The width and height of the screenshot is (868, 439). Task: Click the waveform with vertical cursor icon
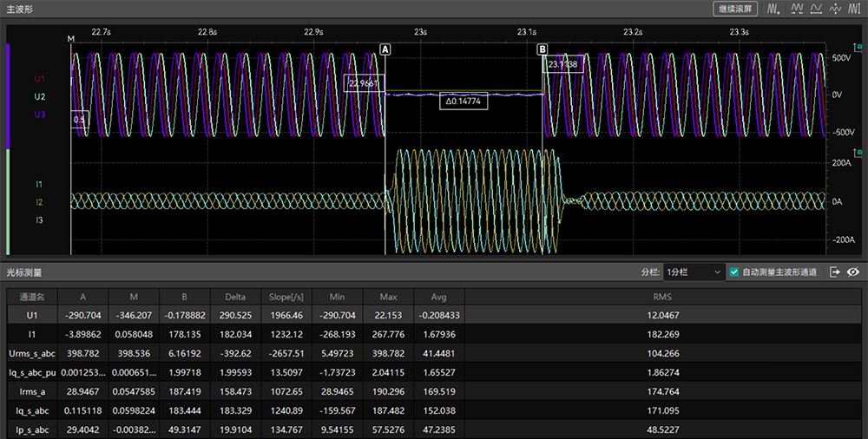click(855, 9)
